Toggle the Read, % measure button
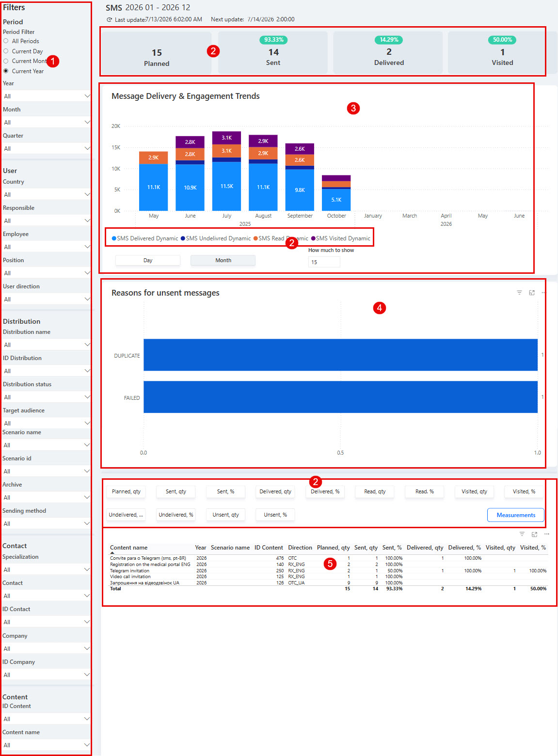Viewport: 558px width, 756px height. pyautogui.click(x=425, y=491)
